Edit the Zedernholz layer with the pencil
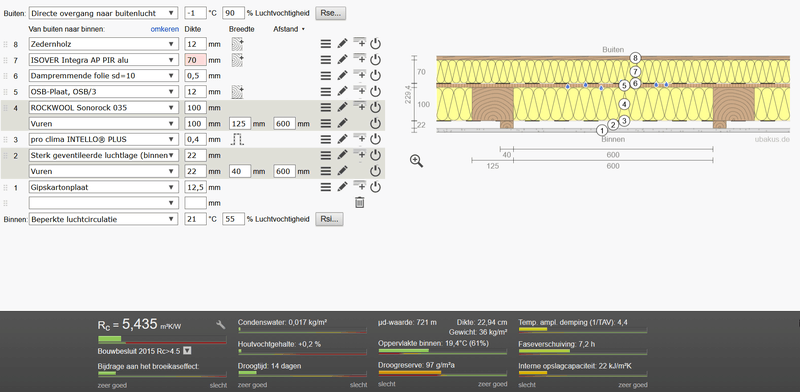This screenshot has width=800, height=392. point(342,44)
